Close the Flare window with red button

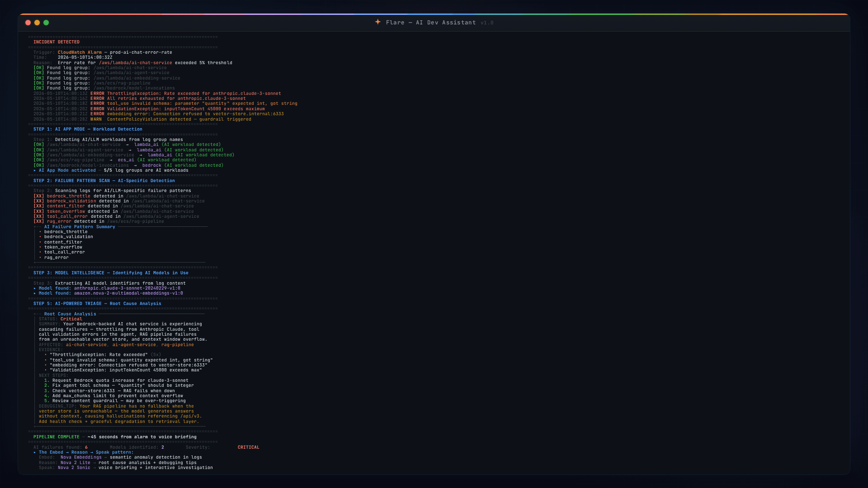28,23
